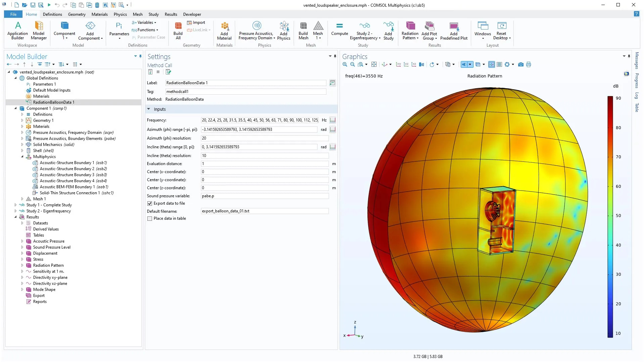Print the Graphics window
This screenshot has height=362, width=644.
pos(529,64)
